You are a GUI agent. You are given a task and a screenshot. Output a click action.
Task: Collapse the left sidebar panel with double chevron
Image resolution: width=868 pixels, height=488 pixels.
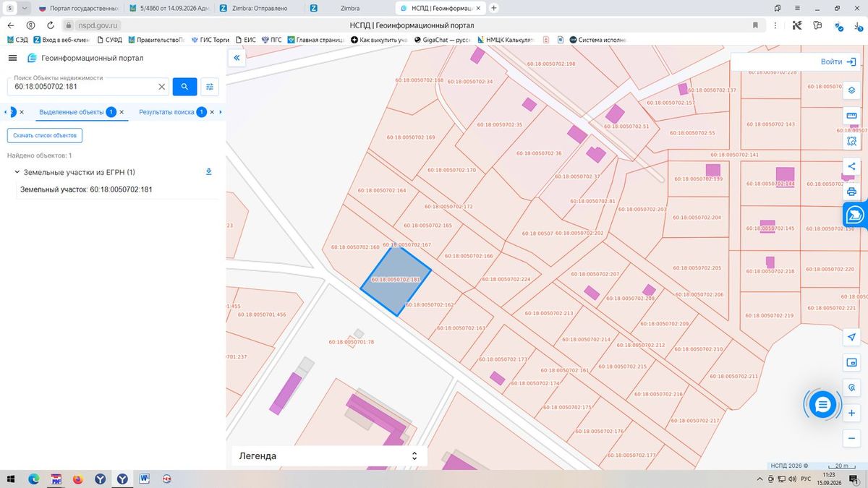(236, 57)
